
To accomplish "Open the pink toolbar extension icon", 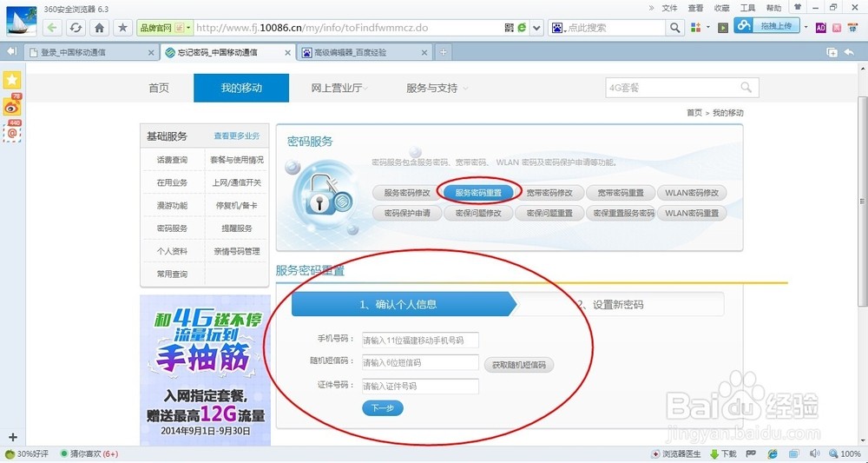I will coord(837,28).
